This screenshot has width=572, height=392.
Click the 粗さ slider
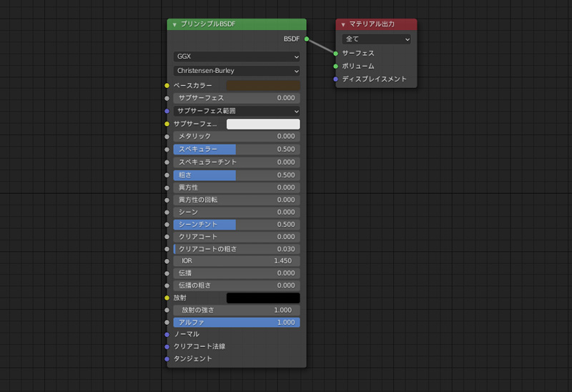236,175
